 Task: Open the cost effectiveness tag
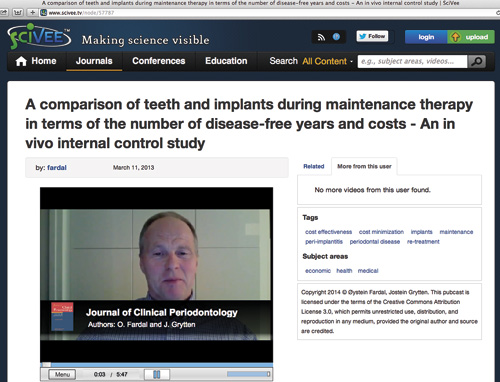[328, 232]
